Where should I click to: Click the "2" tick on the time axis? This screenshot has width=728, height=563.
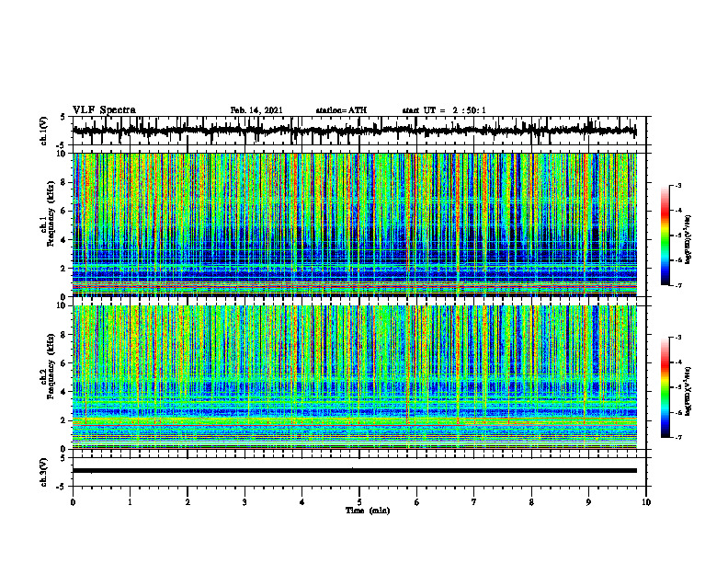[188, 502]
